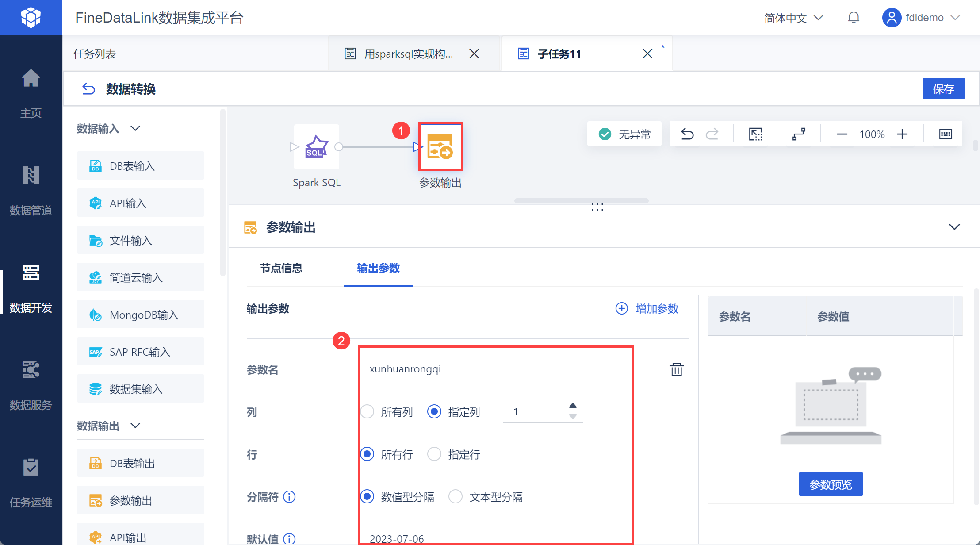980x545 pixels.
Task: Switch to the 节点信息 tab
Action: [x=281, y=268]
